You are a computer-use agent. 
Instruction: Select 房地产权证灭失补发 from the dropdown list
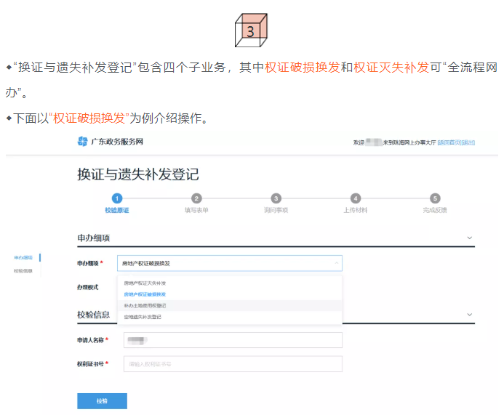[145, 283]
